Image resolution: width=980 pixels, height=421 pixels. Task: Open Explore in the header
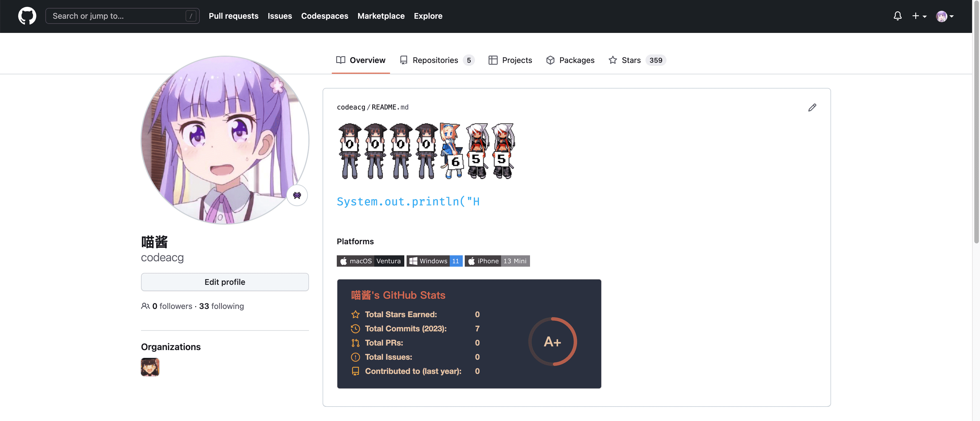pyautogui.click(x=428, y=16)
